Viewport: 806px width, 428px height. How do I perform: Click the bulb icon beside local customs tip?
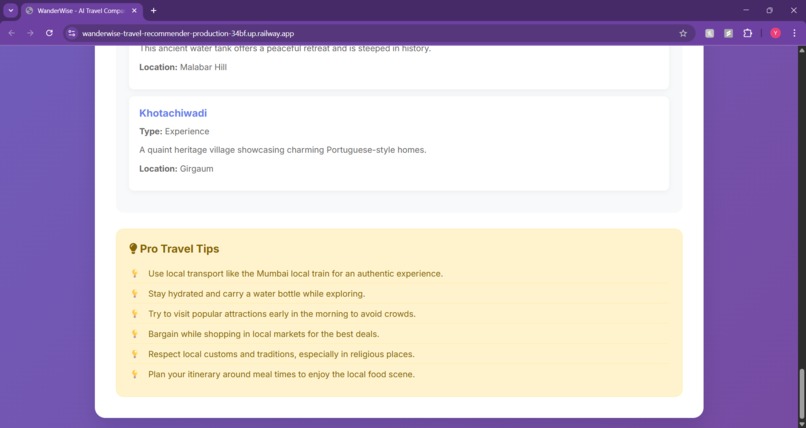coord(135,354)
